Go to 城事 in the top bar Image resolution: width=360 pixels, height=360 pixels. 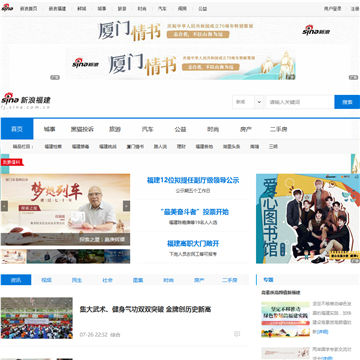[x=102, y=9]
